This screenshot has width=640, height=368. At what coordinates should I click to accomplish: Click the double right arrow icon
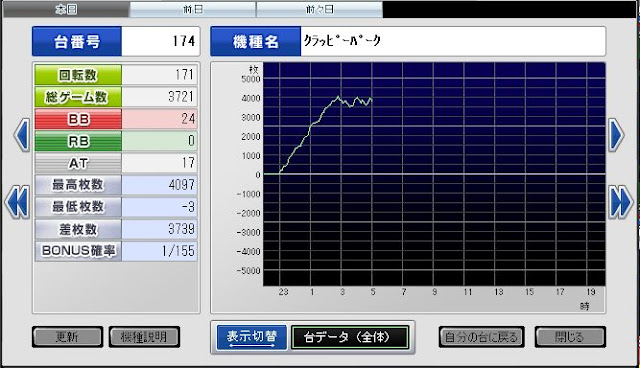click(x=621, y=202)
